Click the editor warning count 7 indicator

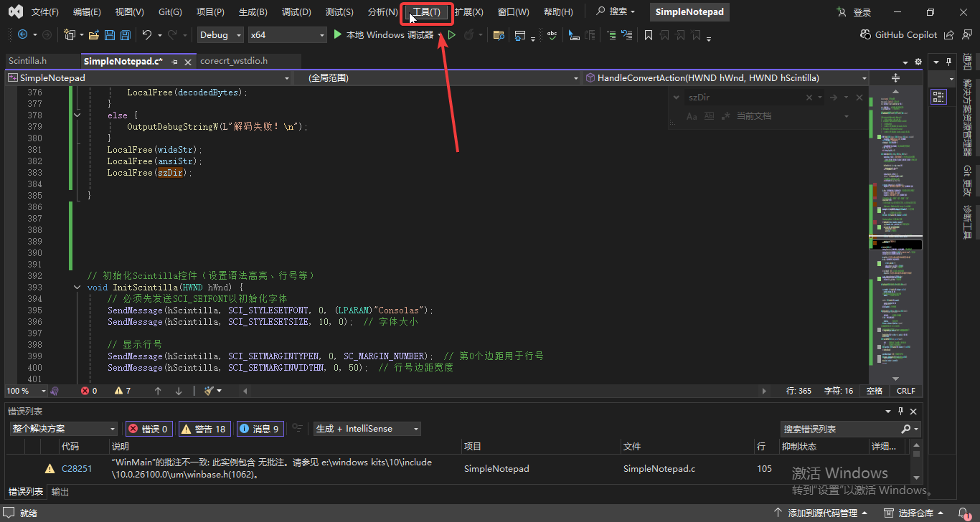pos(123,391)
